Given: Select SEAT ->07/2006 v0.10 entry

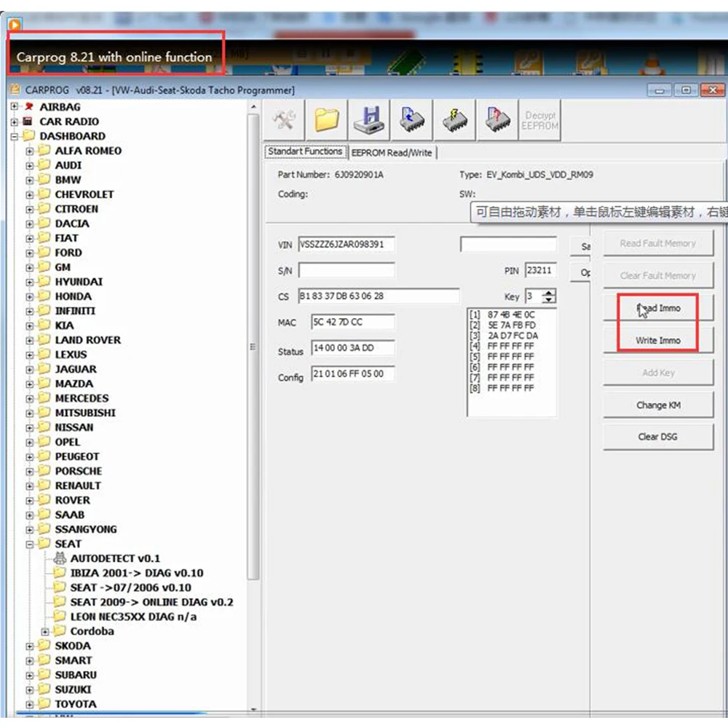Looking at the screenshot, I should tap(130, 587).
